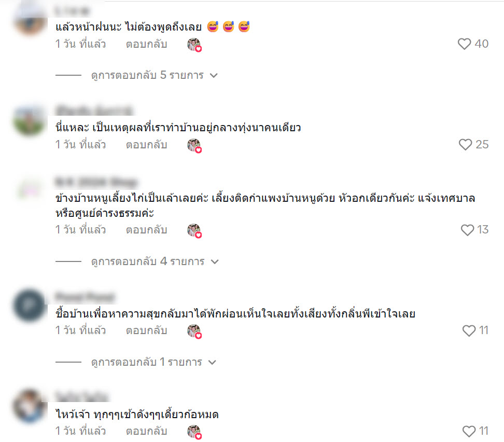Expand ดูการตอบกลับ 1 รายการ reply
The width and height of the screenshot is (504, 442).
(153, 362)
